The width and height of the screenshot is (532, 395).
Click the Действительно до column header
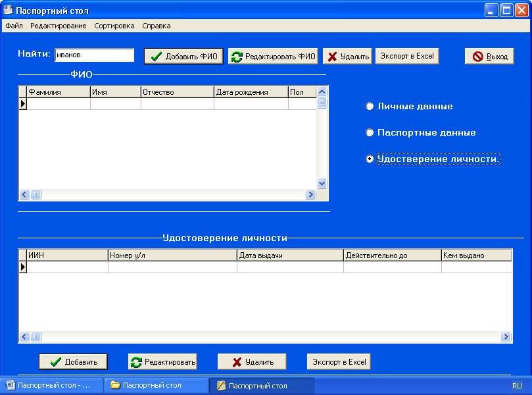tap(392, 255)
